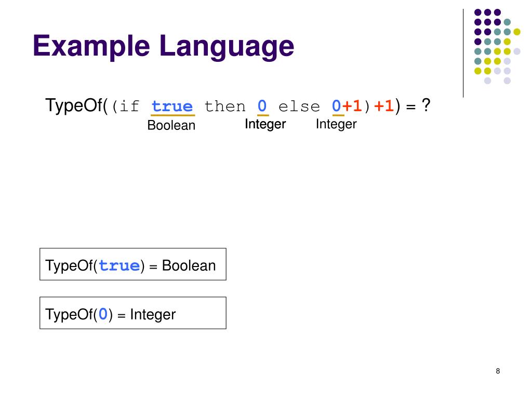Image resolution: width=532 pixels, height=399 pixels.
Task: Click the 'then' keyword in the expression
Action: 225,107
